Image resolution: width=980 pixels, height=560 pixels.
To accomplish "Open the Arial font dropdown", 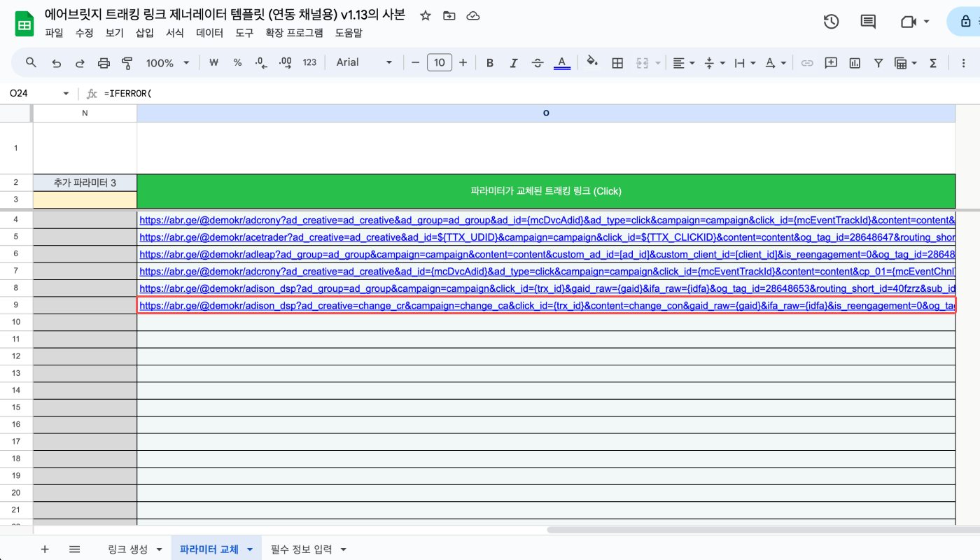I will [x=365, y=63].
